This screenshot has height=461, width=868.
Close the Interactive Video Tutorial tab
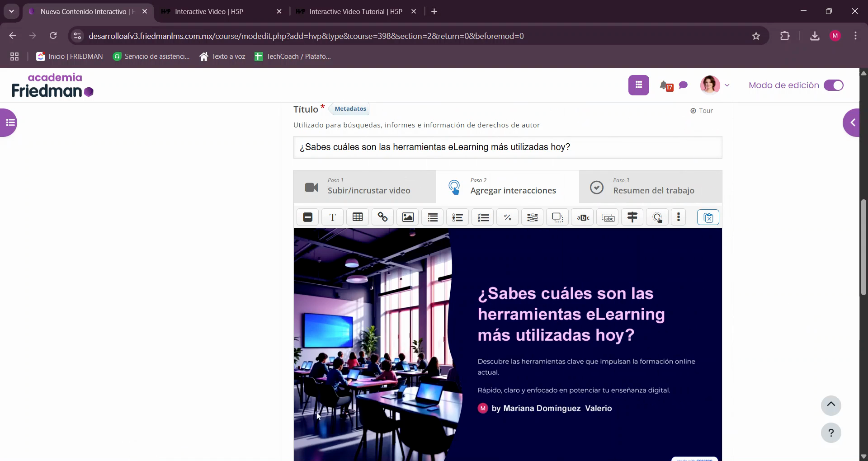point(413,11)
